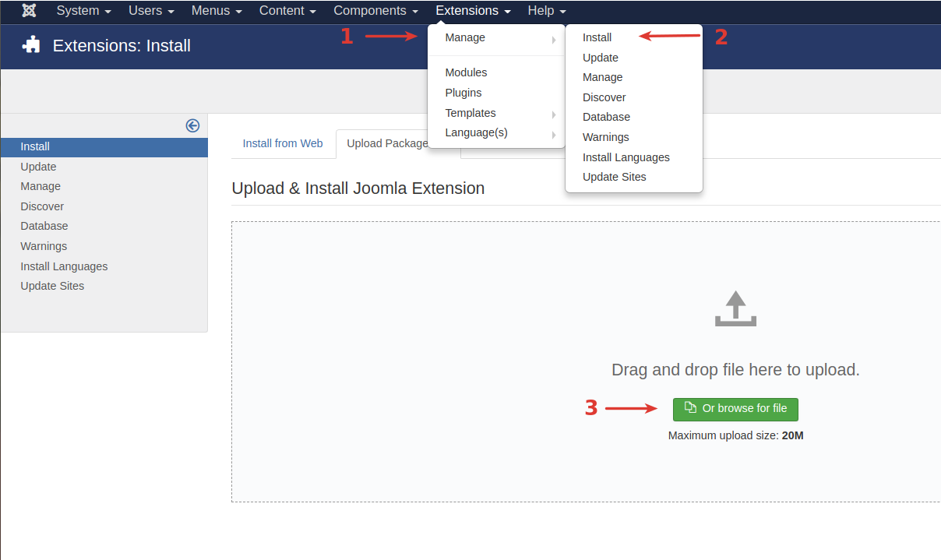Screen dimensions: 941x560
Task: Select Warnings in the Manage submenu
Action: coord(634,137)
